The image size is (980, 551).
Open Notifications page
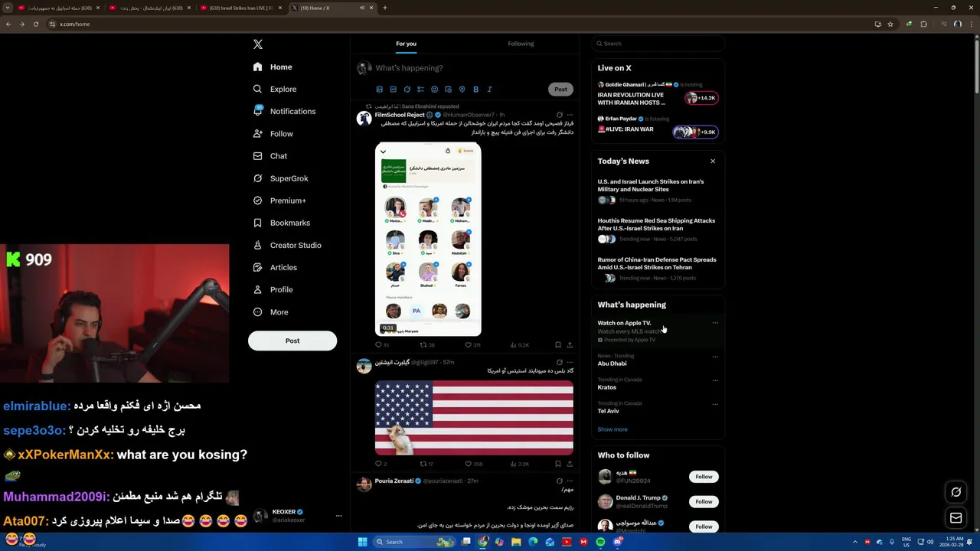[284, 111]
